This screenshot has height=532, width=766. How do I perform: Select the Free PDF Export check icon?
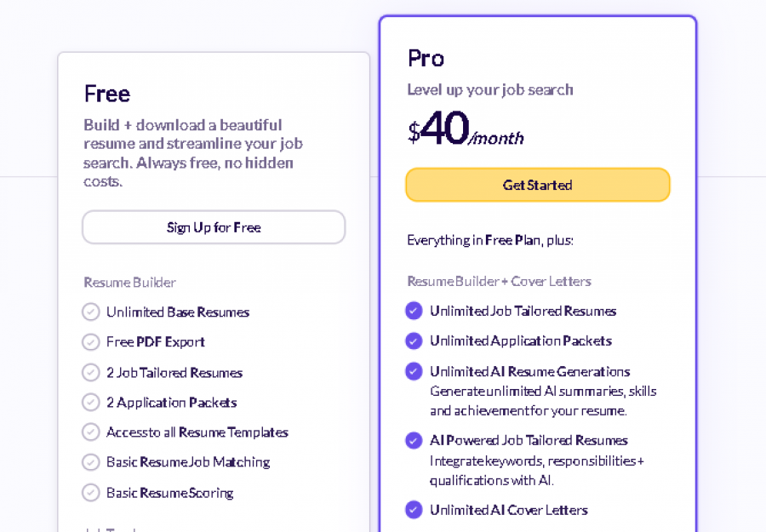click(91, 342)
